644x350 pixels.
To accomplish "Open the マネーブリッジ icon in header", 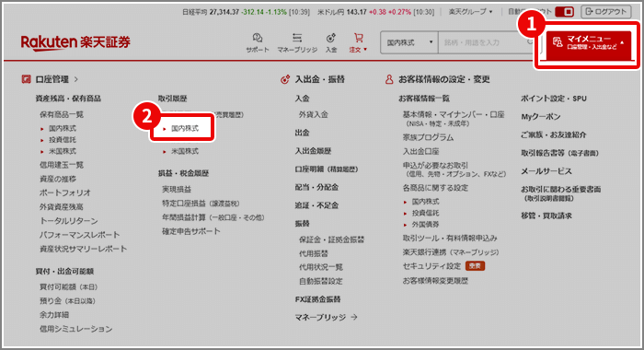I will (x=297, y=42).
